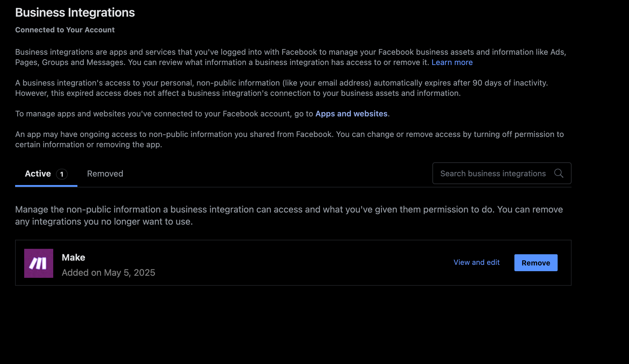Open the Removed tab
The height and width of the screenshot is (364, 629).
(x=105, y=174)
